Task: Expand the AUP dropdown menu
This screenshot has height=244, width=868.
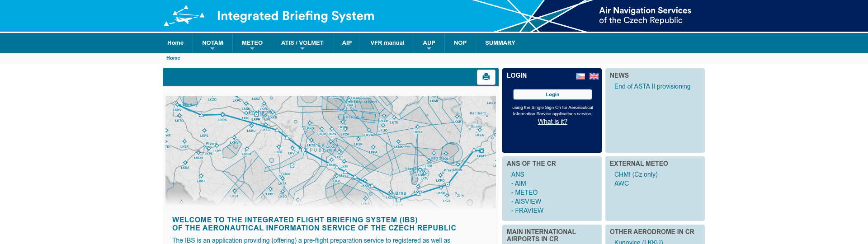Action: coord(429,43)
